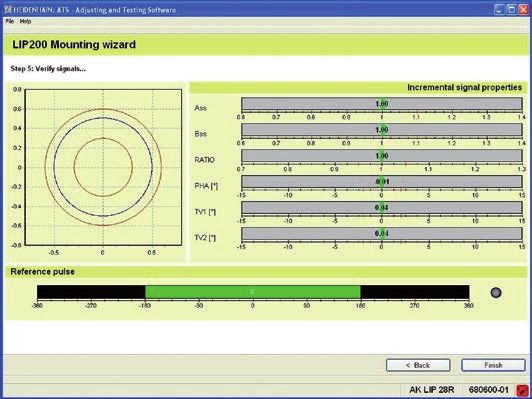Click the 680600-01 ID number in status bar
532x399 pixels.
pos(489,390)
